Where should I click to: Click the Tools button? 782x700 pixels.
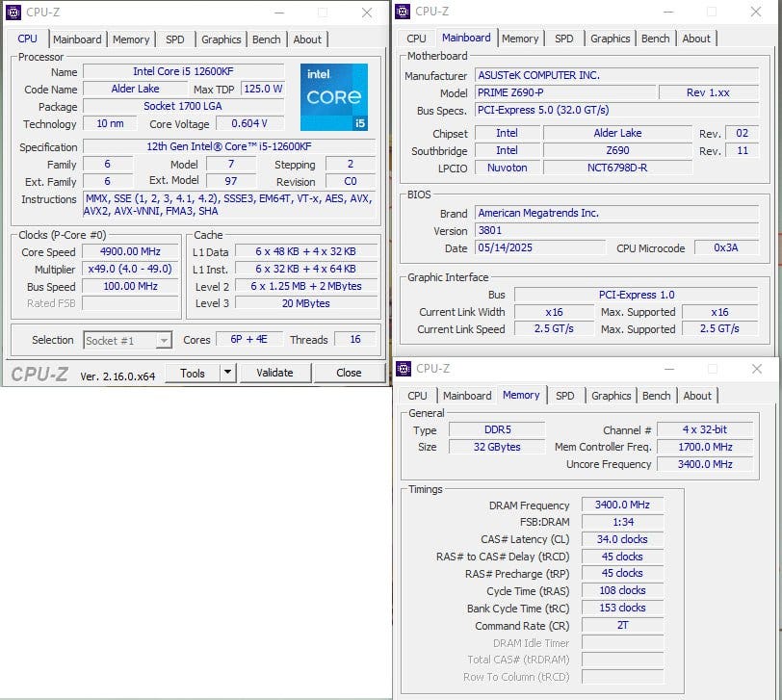193,373
